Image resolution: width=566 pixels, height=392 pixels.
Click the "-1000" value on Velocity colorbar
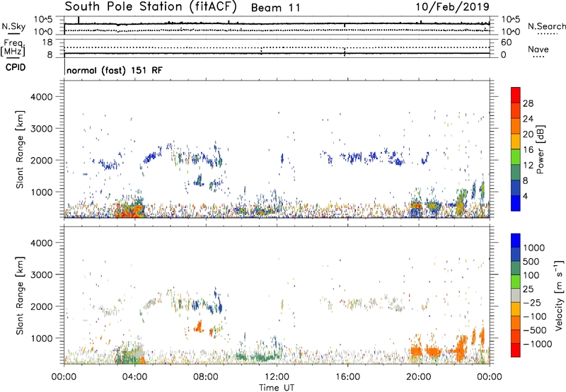537,344
